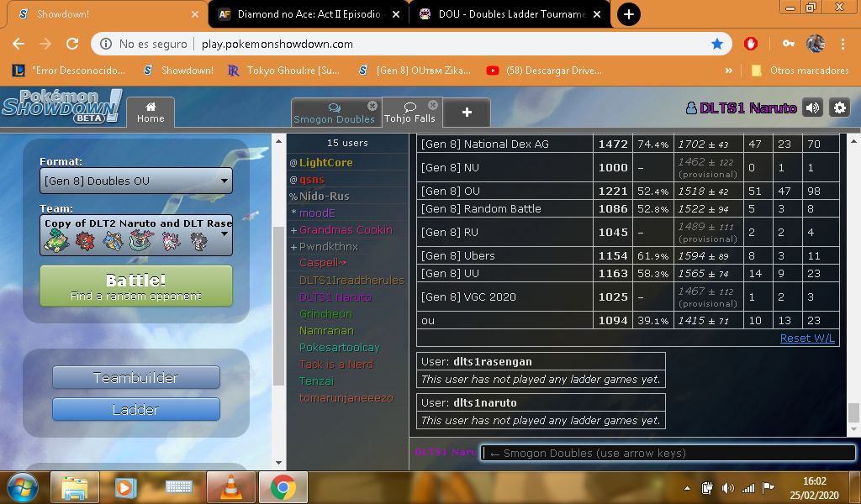Screen dimensions: 861x504
Task: Open the [Gen 8] OU Zika bookmark
Action: tap(414, 71)
